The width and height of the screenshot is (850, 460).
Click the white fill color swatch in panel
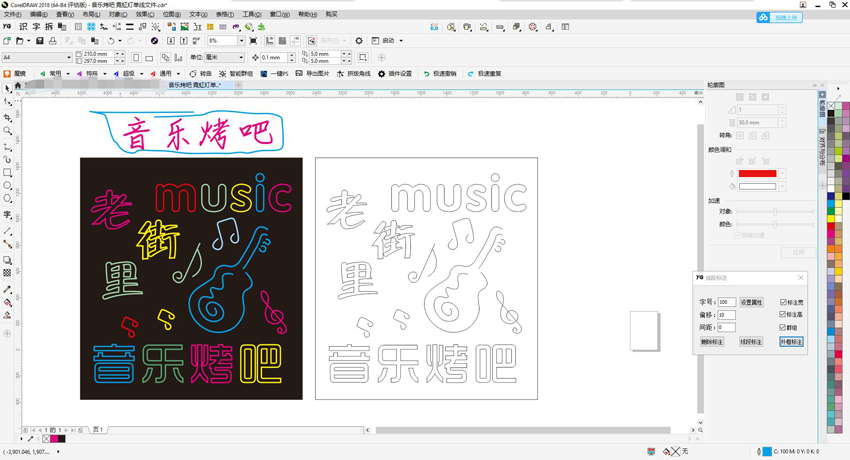[757, 186]
